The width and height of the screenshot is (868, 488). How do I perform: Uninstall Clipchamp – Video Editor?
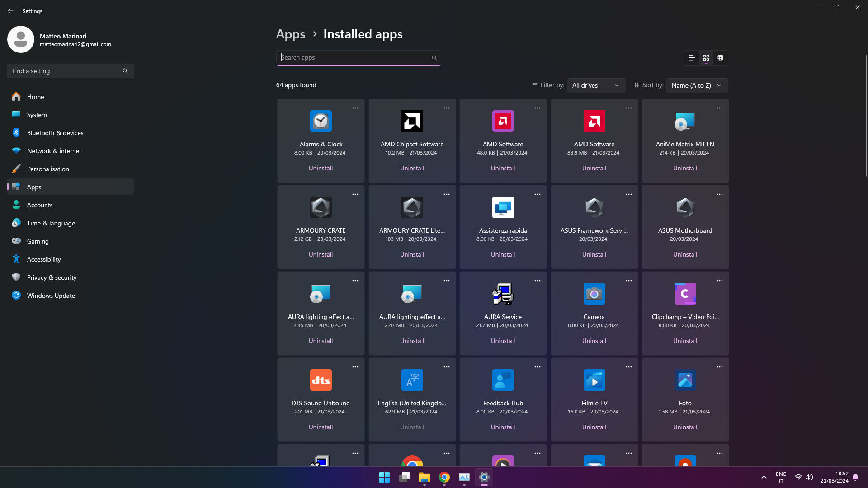pos(685,341)
